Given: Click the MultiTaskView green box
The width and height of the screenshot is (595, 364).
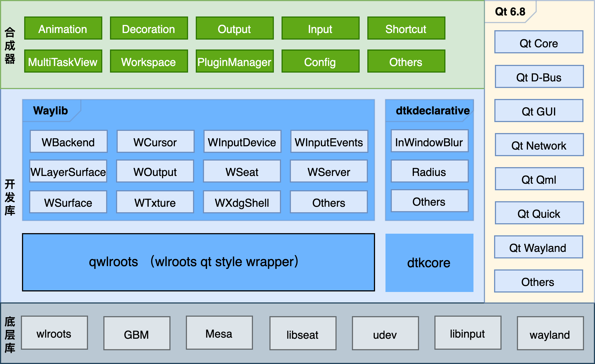Looking at the screenshot, I should point(63,61).
